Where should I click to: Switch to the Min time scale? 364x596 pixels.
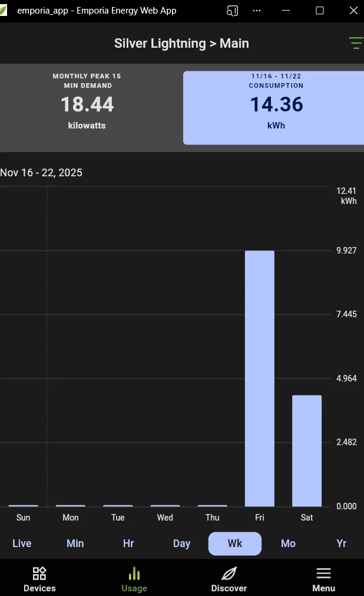click(x=75, y=544)
